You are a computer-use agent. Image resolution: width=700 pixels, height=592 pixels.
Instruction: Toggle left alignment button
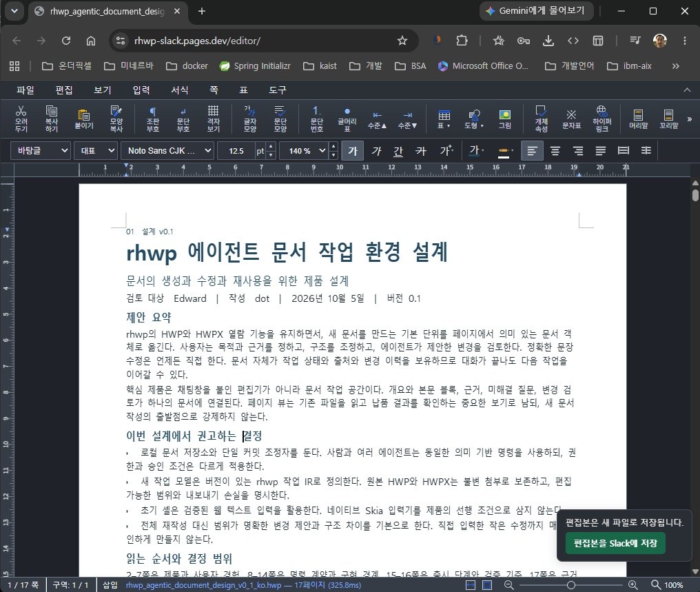point(532,151)
